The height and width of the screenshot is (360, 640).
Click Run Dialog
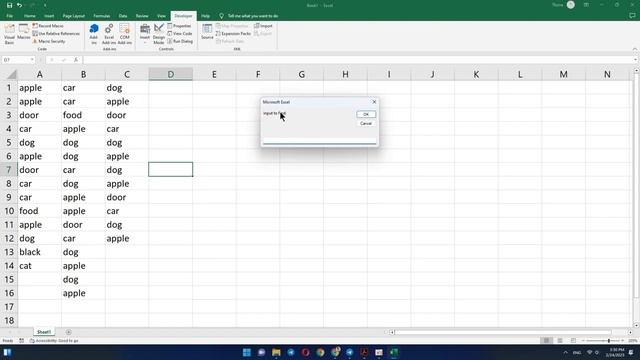[x=180, y=41]
